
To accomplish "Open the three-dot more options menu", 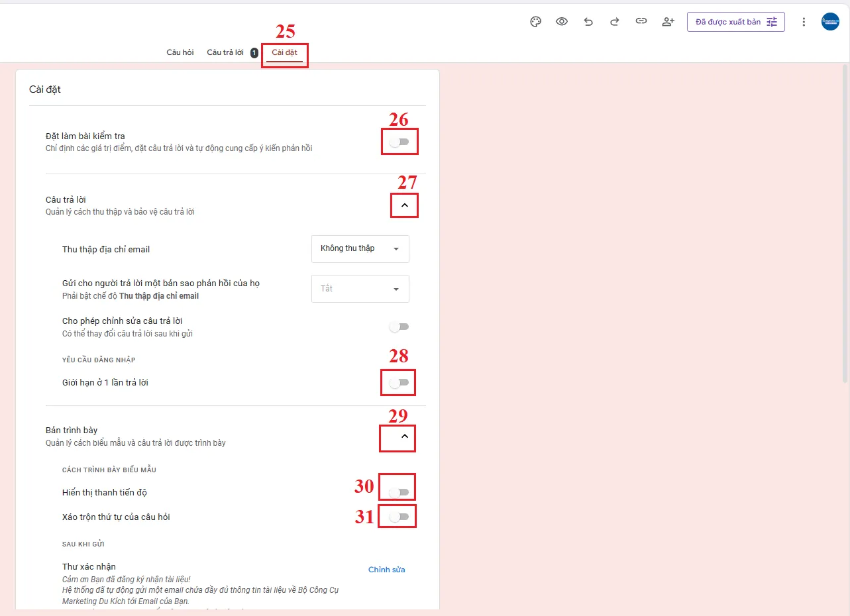I will (804, 22).
